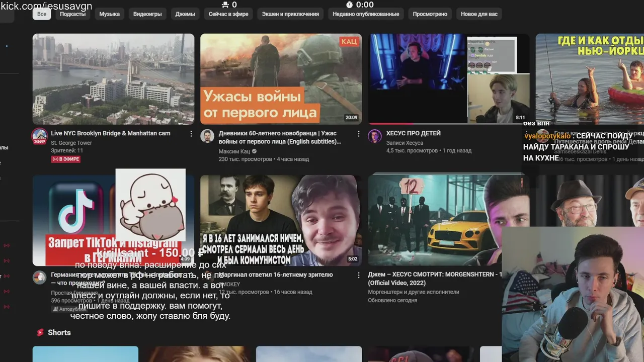This screenshot has width=644, height=362.
Task: Open the 'Записи Хесуса' channel name
Action: point(405,143)
